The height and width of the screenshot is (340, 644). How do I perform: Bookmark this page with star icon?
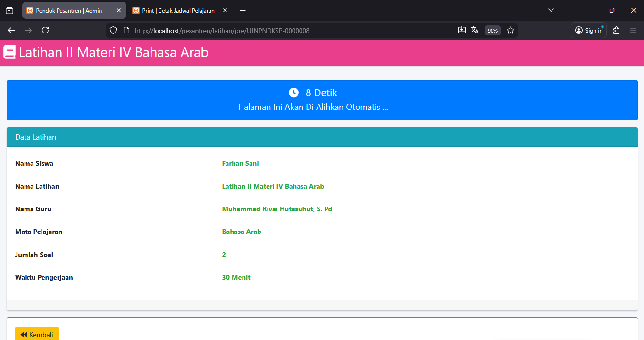click(x=510, y=30)
